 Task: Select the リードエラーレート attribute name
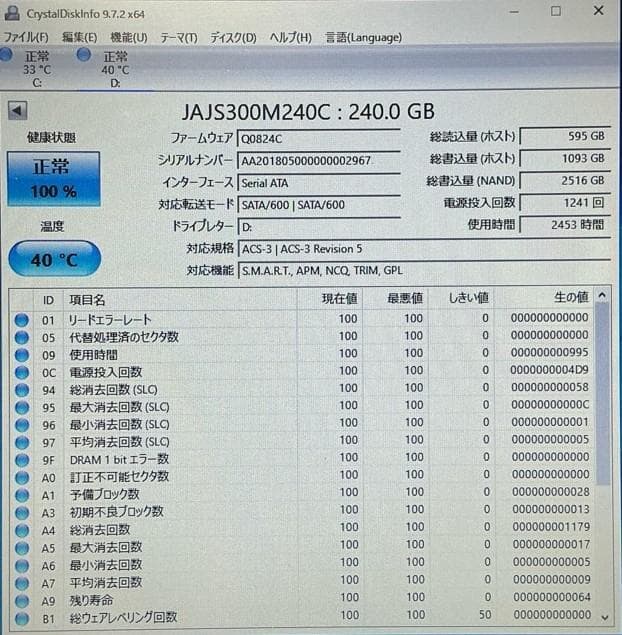point(110,320)
